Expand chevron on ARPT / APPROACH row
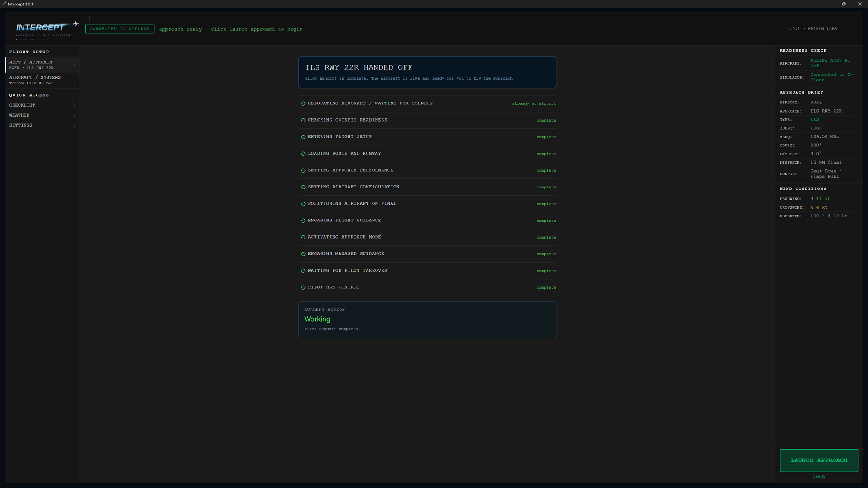The height and width of the screenshot is (488, 868). point(75,65)
